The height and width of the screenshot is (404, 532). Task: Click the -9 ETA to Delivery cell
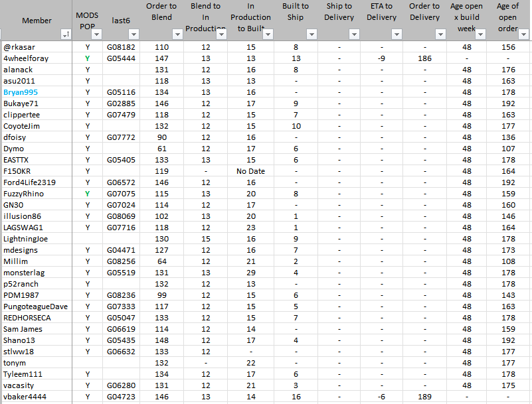[x=381, y=58]
